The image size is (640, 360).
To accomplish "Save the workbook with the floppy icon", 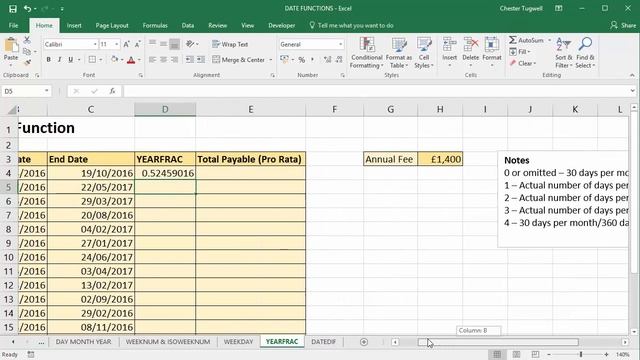I will [13, 9].
